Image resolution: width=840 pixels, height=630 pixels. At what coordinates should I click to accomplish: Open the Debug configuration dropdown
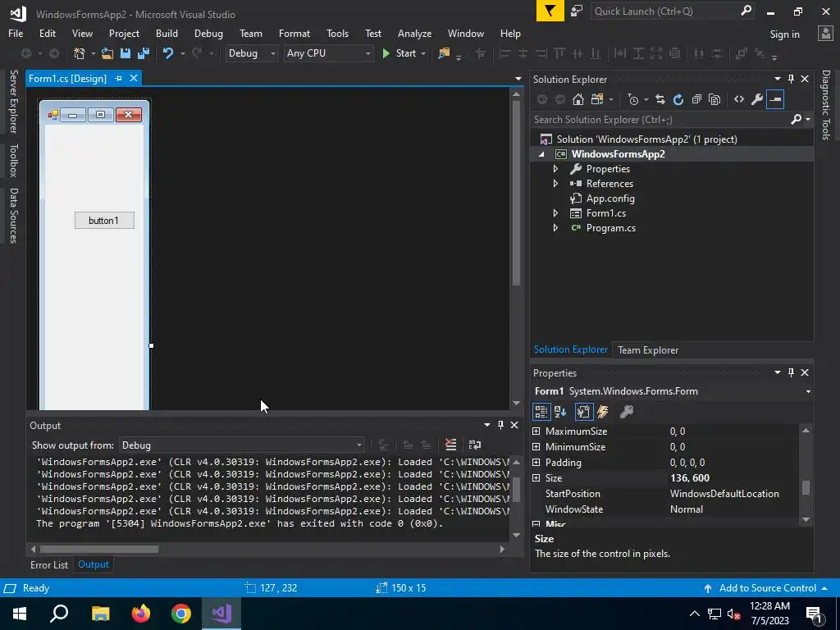272,53
